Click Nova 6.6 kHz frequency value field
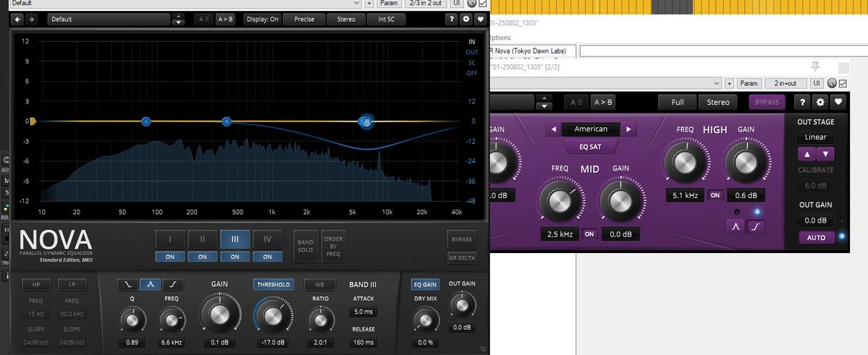The image size is (868, 355). point(172,342)
